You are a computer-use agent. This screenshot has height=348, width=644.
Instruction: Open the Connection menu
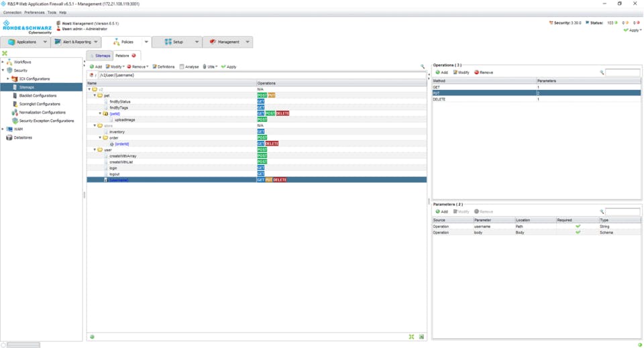(12, 12)
